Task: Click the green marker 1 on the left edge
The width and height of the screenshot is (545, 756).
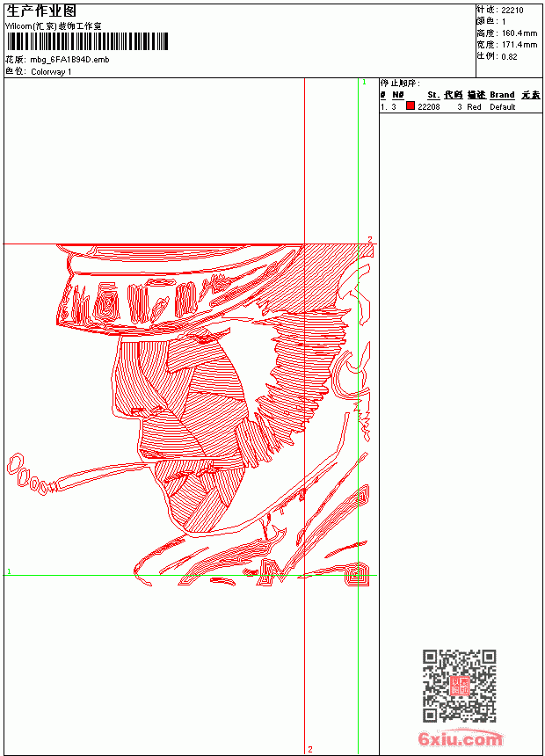Action: pyautogui.click(x=9, y=571)
